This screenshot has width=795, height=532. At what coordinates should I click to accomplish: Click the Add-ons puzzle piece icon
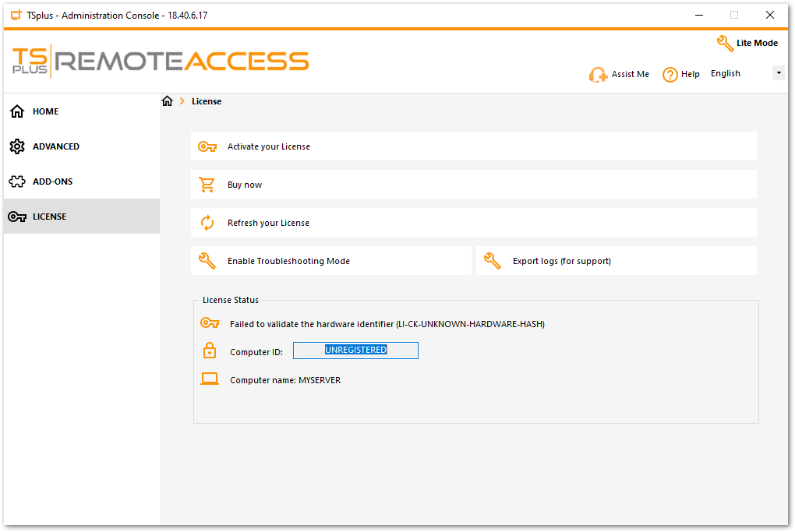(x=16, y=181)
